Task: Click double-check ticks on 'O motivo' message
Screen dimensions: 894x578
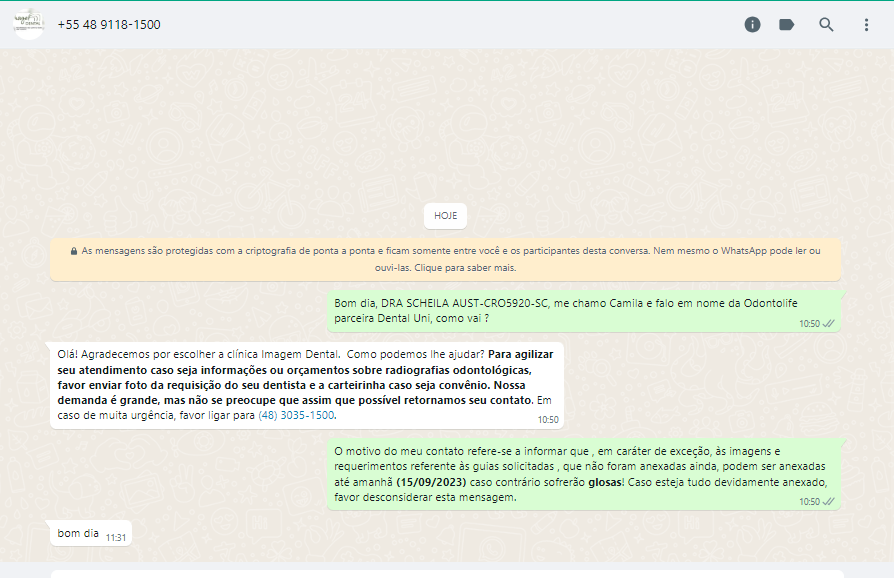Action: (828, 502)
